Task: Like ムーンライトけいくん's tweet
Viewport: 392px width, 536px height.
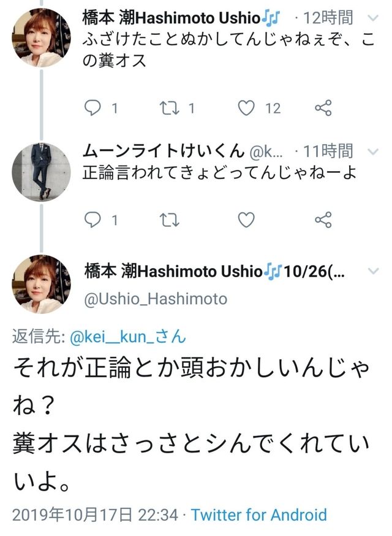Action: (246, 220)
